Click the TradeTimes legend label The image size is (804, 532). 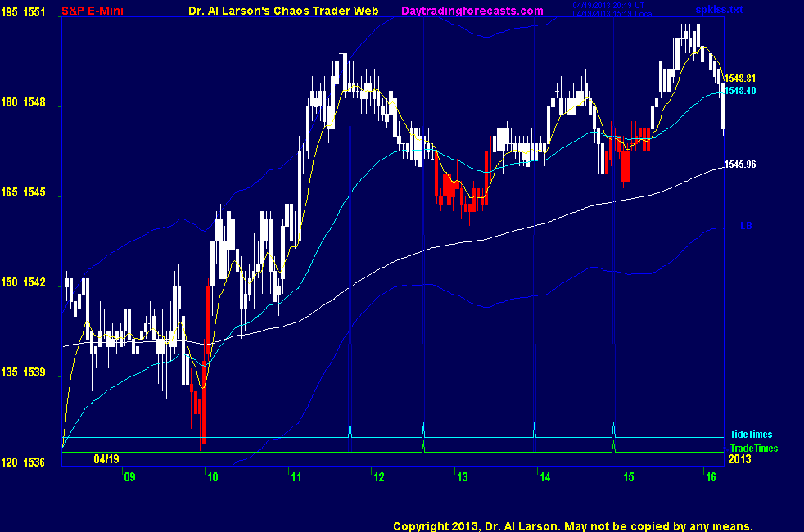coord(754,449)
